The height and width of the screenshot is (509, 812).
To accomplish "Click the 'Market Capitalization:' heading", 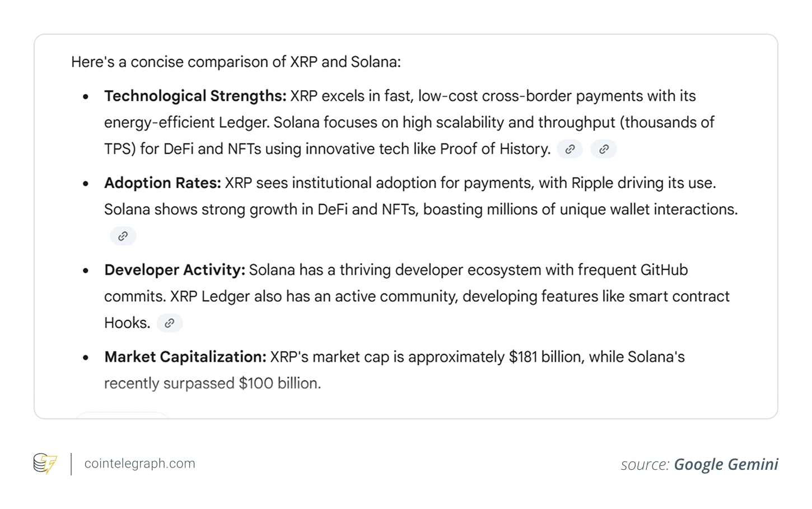I will (185, 357).
